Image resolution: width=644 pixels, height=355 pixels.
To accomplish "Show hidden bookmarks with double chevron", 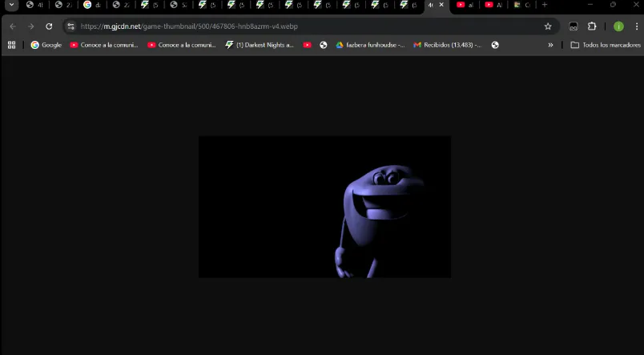I will [x=551, y=45].
